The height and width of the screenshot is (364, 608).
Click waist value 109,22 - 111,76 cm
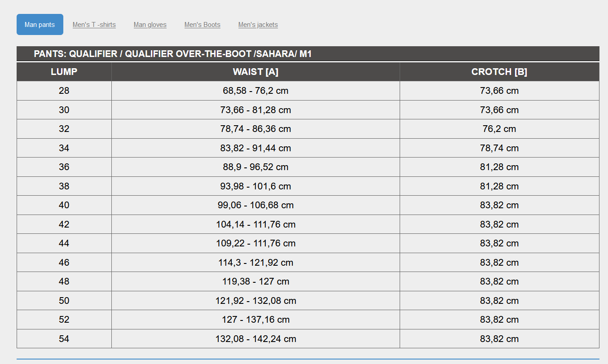(x=256, y=243)
